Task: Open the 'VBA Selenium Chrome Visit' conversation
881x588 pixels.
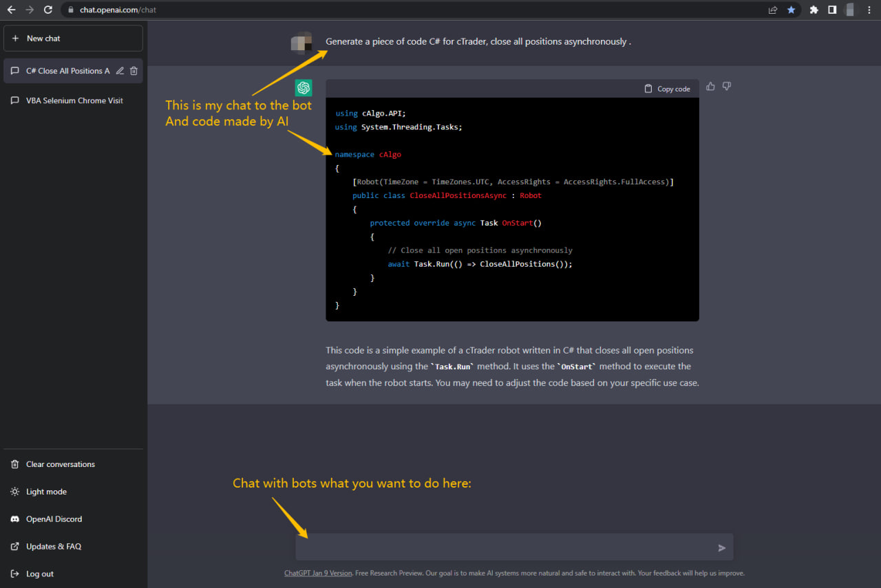Action: coord(73,100)
